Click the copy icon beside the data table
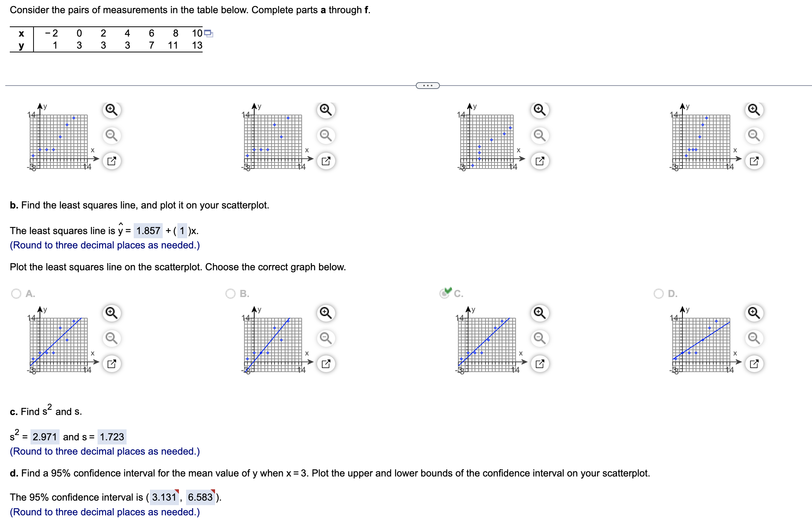Screen dimensions: 812x527 (208, 34)
